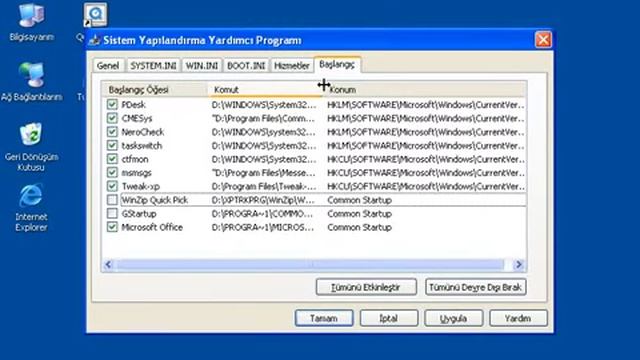
Task: Enable the WinZip Quick Pick checkbox
Action: tap(112, 200)
